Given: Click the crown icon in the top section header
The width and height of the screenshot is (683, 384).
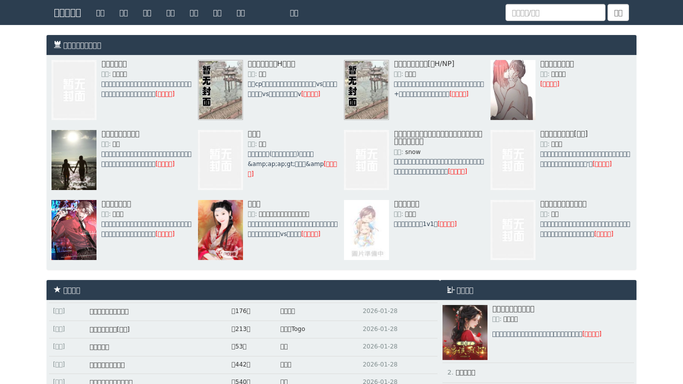Looking at the screenshot, I should (57, 45).
